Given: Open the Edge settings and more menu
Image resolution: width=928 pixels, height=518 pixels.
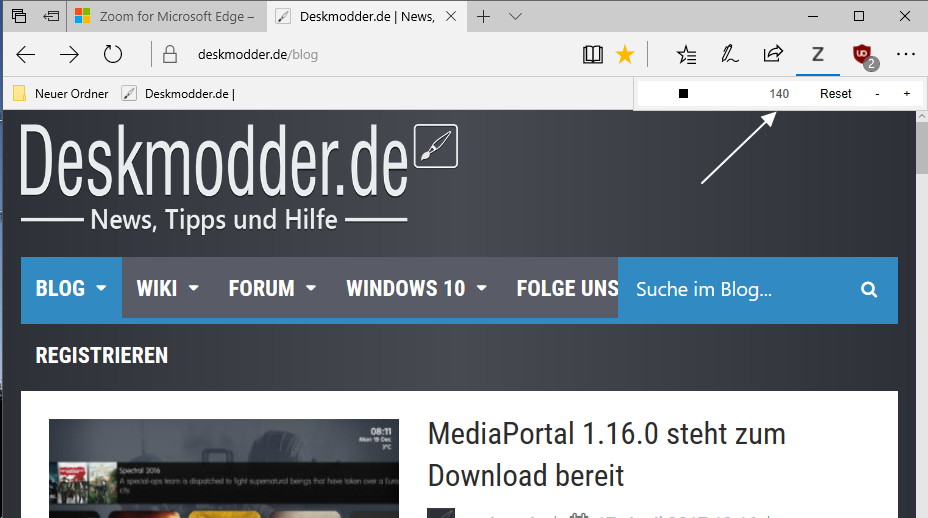Looking at the screenshot, I should (x=906, y=54).
